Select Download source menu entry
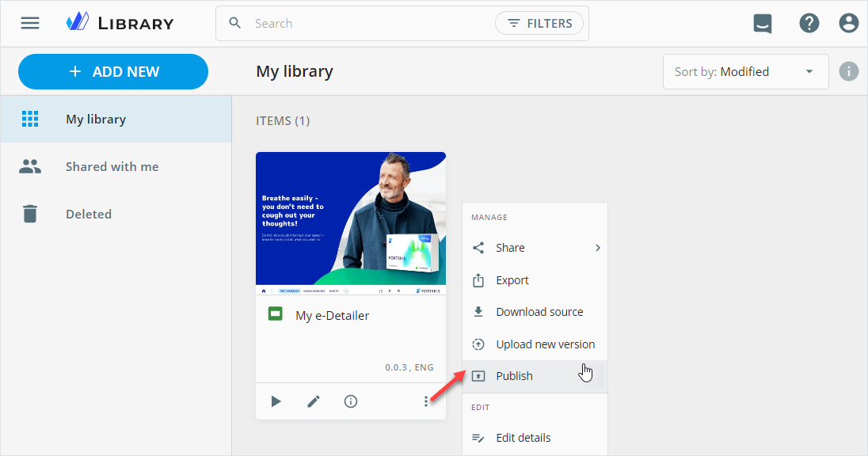The height and width of the screenshot is (456, 868). point(539,312)
